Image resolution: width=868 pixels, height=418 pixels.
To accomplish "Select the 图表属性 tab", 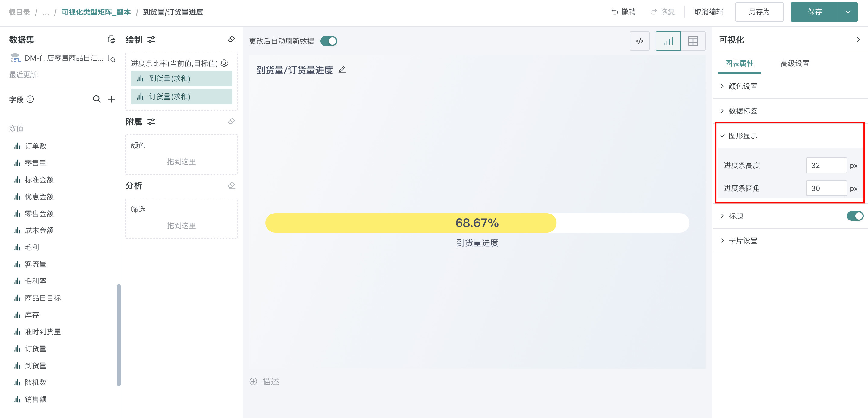I will tap(739, 63).
